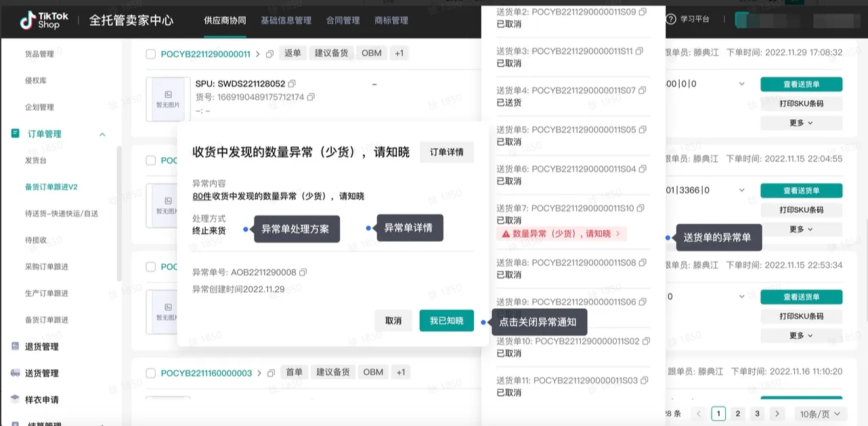868x426 pixels.
Task: Click the TikTok Shop logo
Action: pos(44,20)
